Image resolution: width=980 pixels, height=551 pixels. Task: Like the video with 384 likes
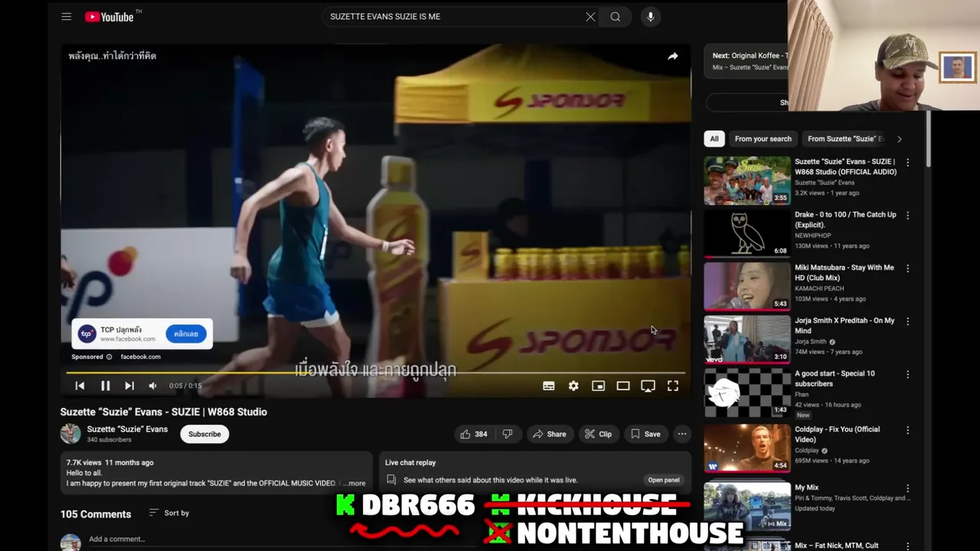click(474, 434)
